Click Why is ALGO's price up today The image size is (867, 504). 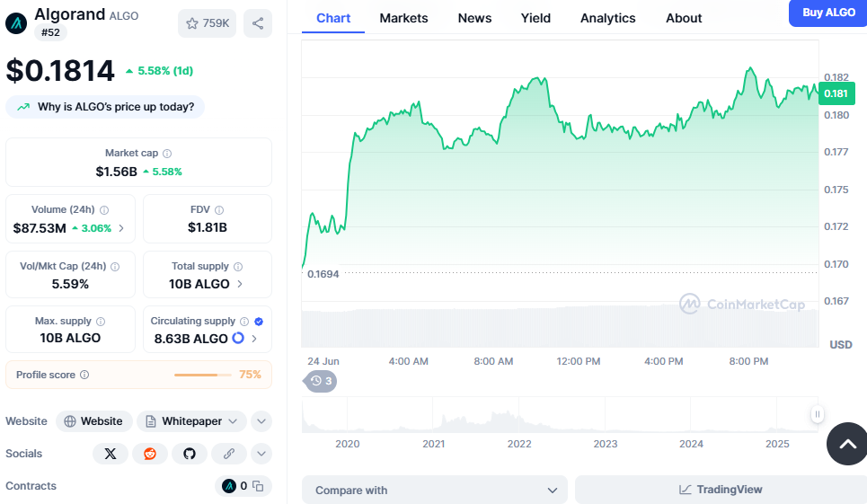tap(105, 107)
